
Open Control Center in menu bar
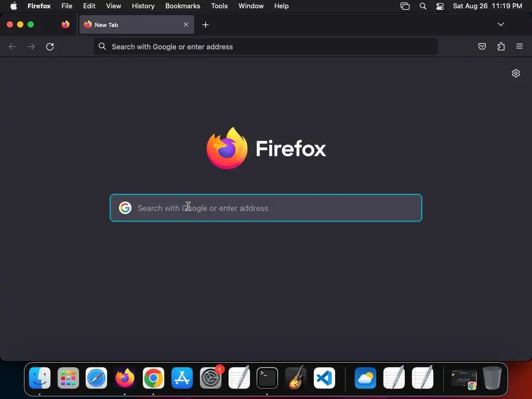pos(440,6)
